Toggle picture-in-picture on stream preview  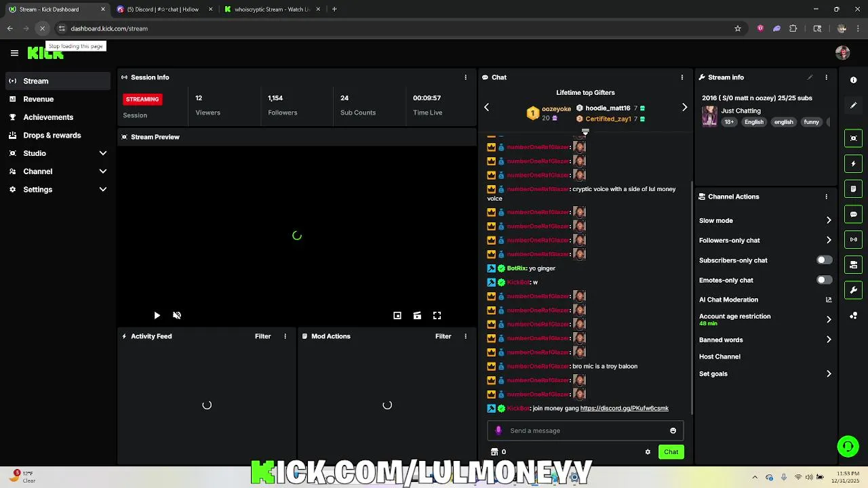point(397,315)
